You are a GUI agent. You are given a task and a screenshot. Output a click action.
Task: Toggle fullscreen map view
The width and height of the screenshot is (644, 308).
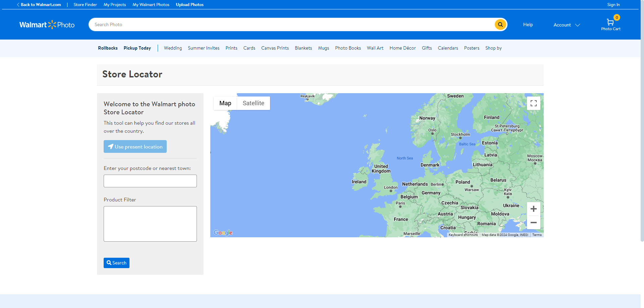[533, 103]
